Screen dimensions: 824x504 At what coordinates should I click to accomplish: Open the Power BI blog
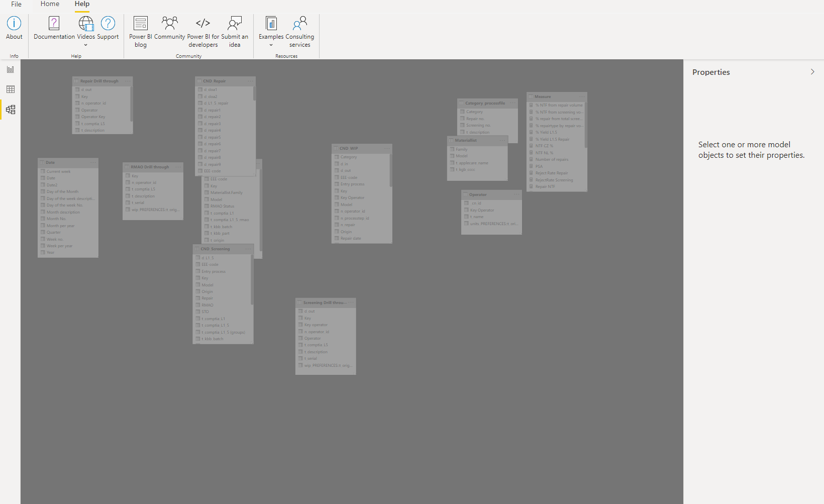click(x=141, y=31)
